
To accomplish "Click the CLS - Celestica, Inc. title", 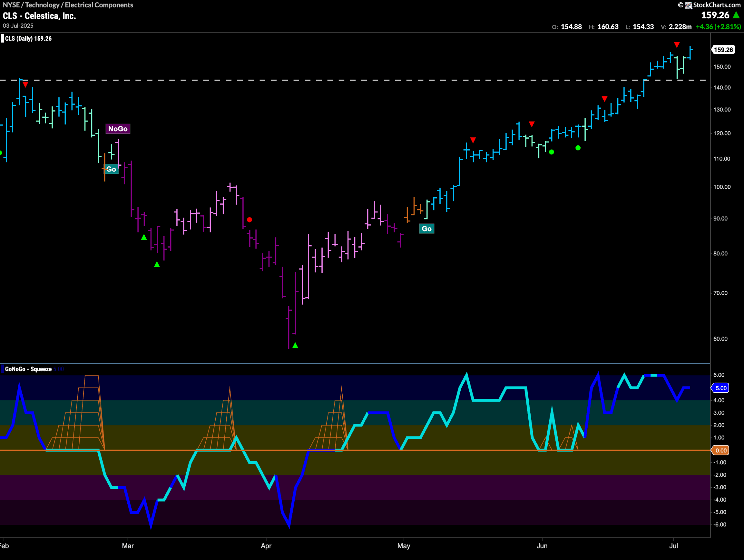I will click(39, 16).
